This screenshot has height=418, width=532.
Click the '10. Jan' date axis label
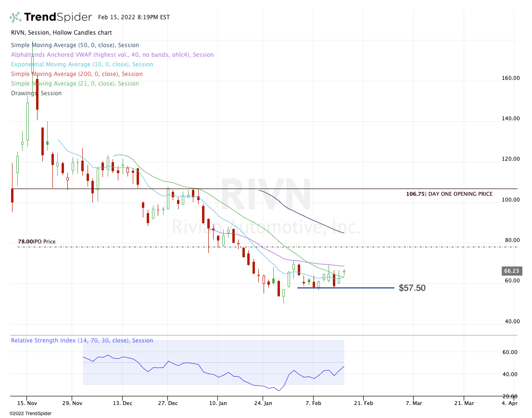[x=218, y=403]
